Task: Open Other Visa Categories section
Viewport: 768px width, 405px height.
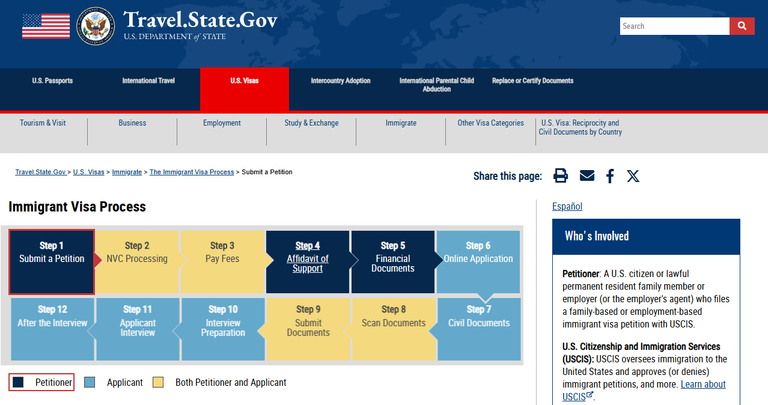Action: pos(490,123)
